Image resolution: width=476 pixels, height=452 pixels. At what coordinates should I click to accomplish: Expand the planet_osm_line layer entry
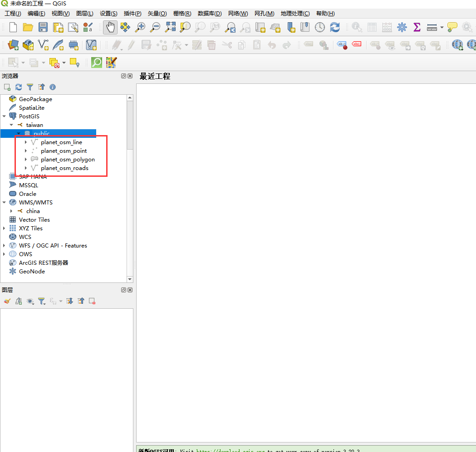pos(26,142)
